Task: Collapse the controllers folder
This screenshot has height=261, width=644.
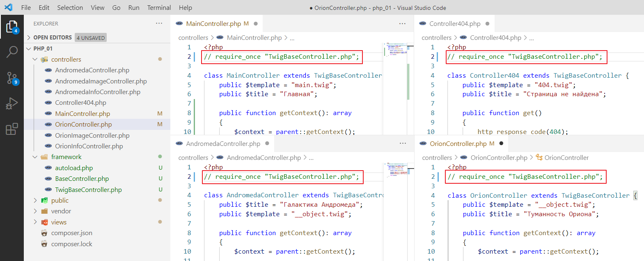Action: pyautogui.click(x=35, y=60)
